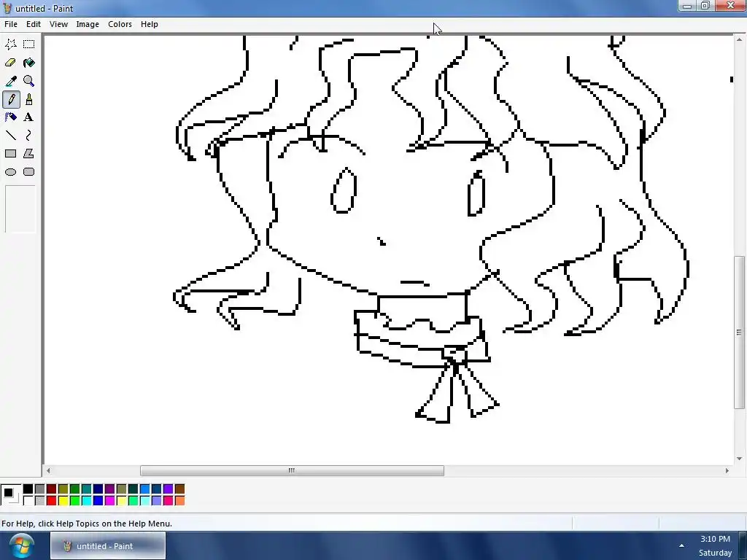Pick the dark gray color swatch
The width and height of the screenshot is (747, 560).
pyautogui.click(x=40, y=489)
